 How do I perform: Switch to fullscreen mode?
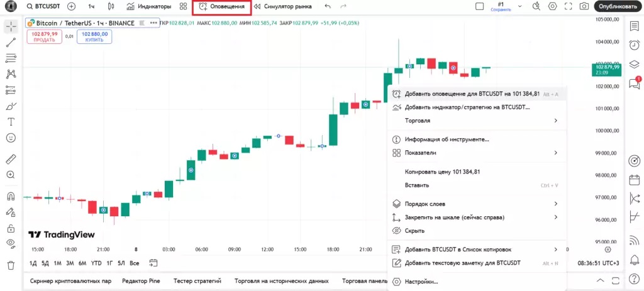(x=569, y=6)
